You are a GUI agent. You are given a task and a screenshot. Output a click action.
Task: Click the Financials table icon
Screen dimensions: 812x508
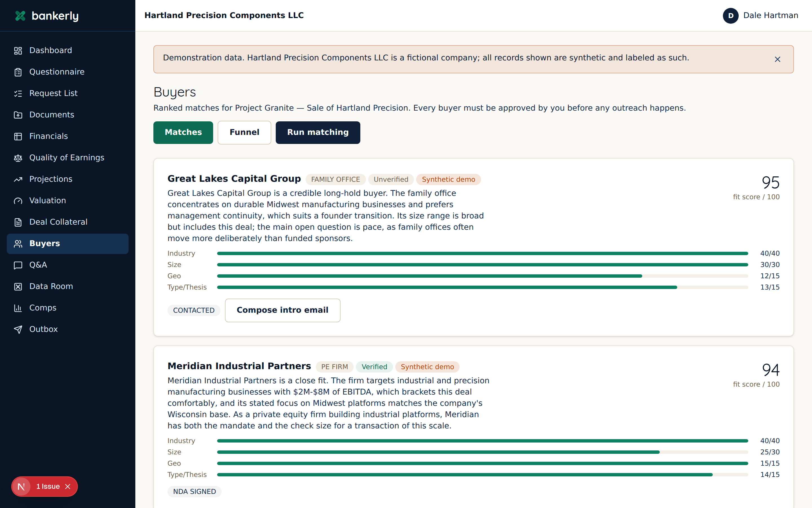pyautogui.click(x=18, y=136)
